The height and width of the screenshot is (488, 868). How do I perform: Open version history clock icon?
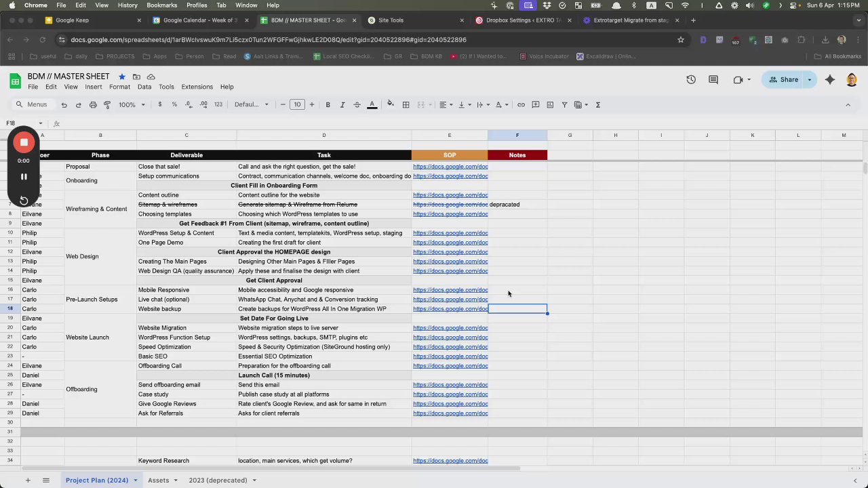click(x=690, y=80)
